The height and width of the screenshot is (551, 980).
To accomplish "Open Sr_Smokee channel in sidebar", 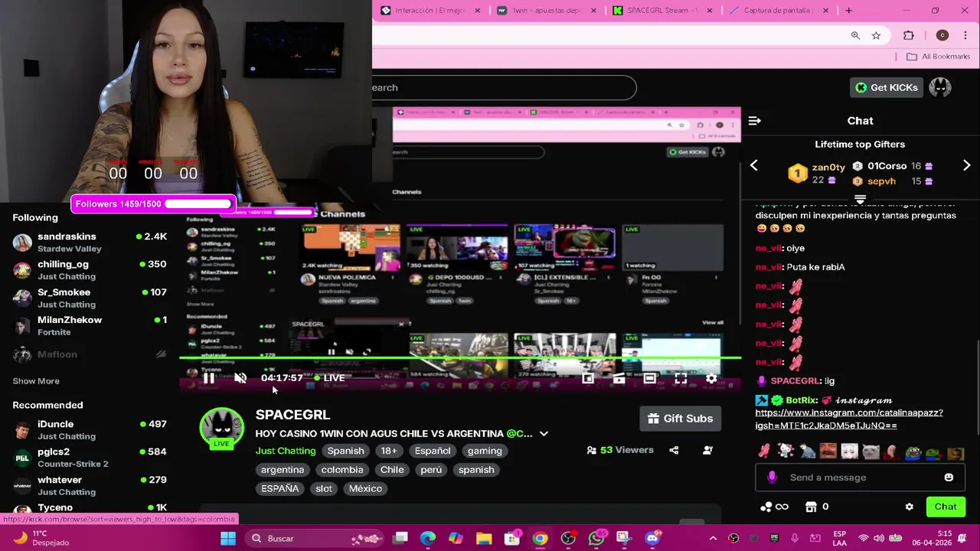I will point(90,298).
